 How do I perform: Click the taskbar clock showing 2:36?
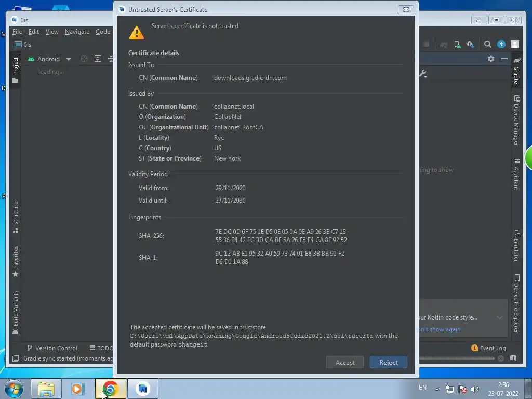(x=503, y=389)
